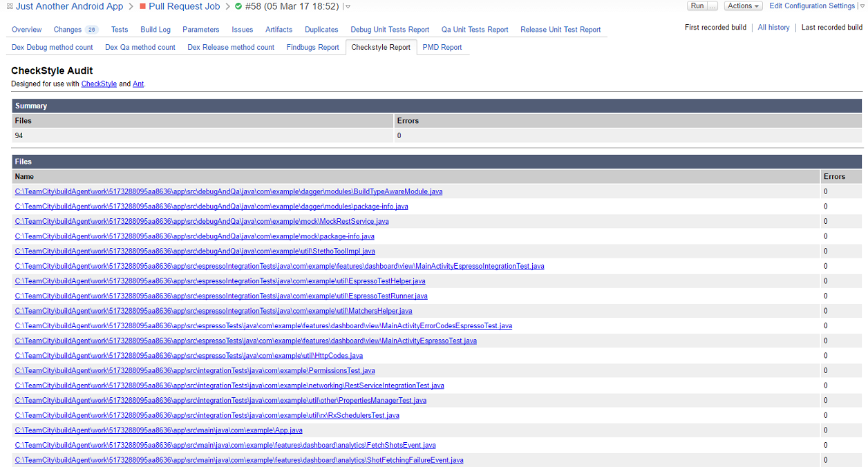
Task: Open the Issues tab
Action: click(243, 30)
